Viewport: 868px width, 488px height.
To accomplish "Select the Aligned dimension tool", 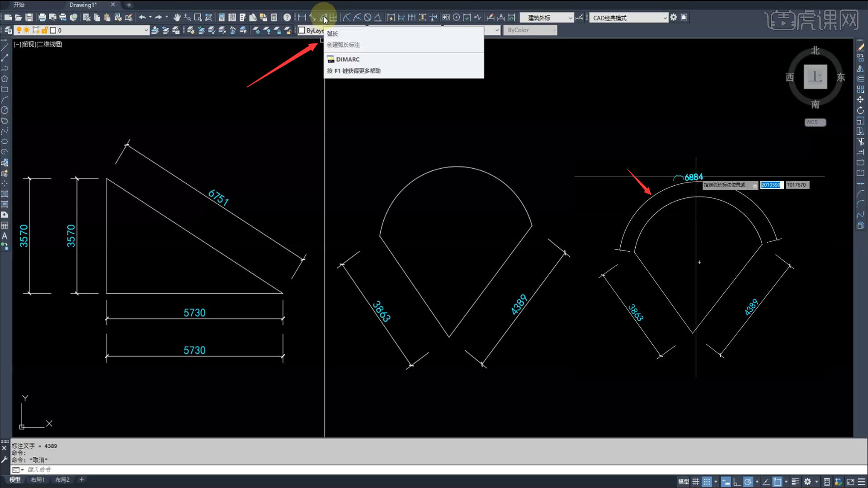I will [313, 18].
